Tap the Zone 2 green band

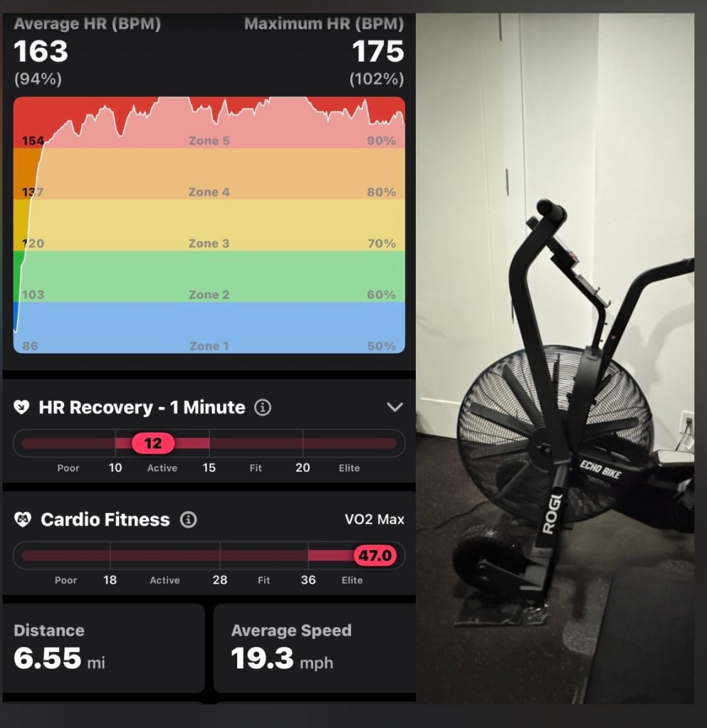(209, 277)
